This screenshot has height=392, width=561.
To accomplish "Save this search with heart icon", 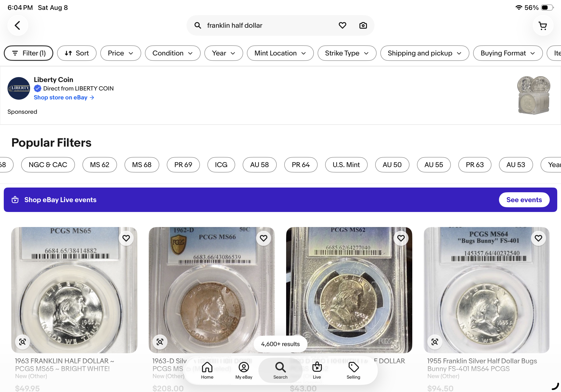I will coord(342,25).
